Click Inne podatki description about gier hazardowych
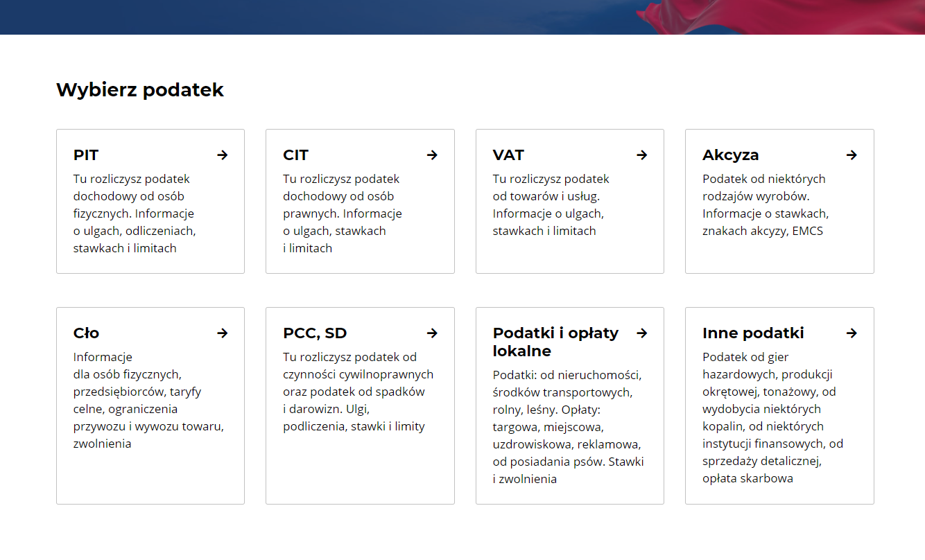Image resolution: width=925 pixels, height=560 pixels. click(772, 418)
